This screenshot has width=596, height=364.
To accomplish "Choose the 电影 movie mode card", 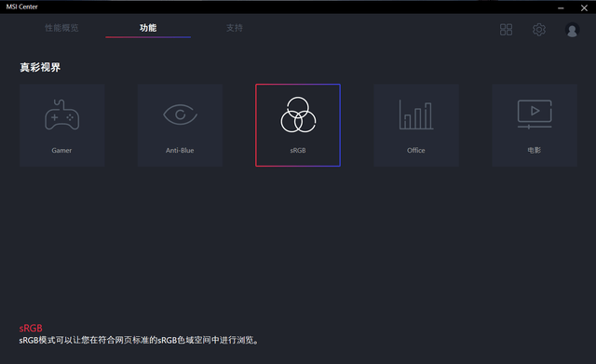I will point(535,126).
